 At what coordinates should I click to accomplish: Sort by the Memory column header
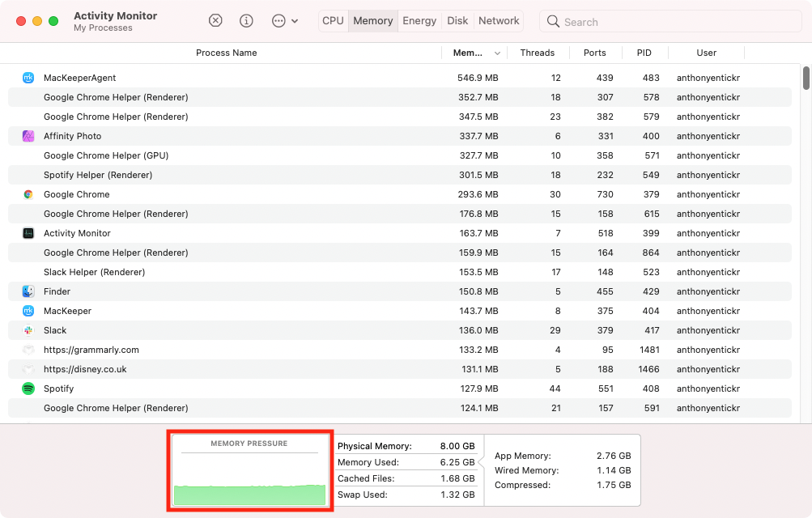coord(468,53)
